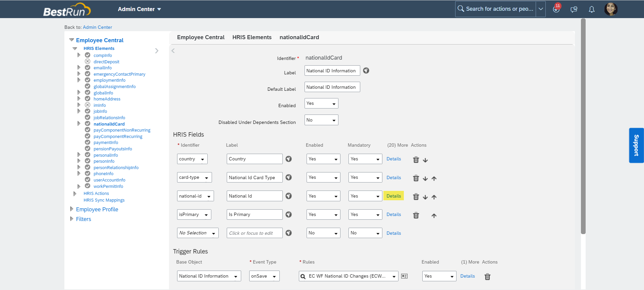This screenshot has width=644, height=290.
Task: Open translations globe for the empty field row
Action: tap(288, 233)
